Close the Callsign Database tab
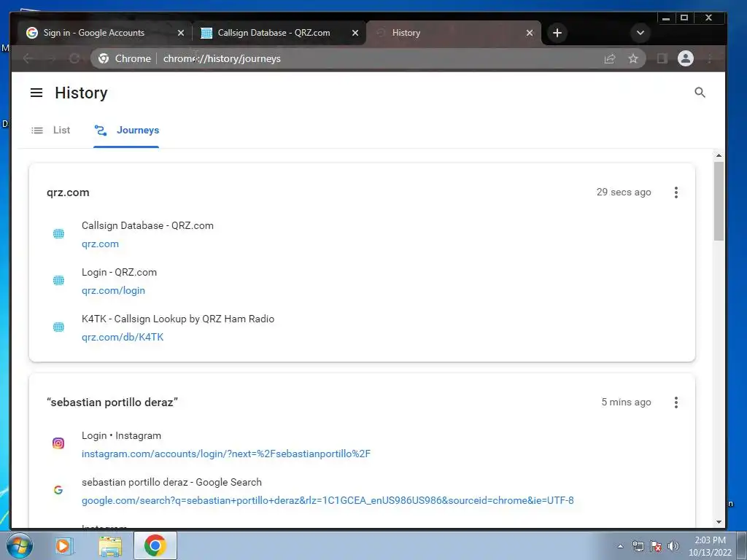This screenshot has width=747, height=560. 355,33
